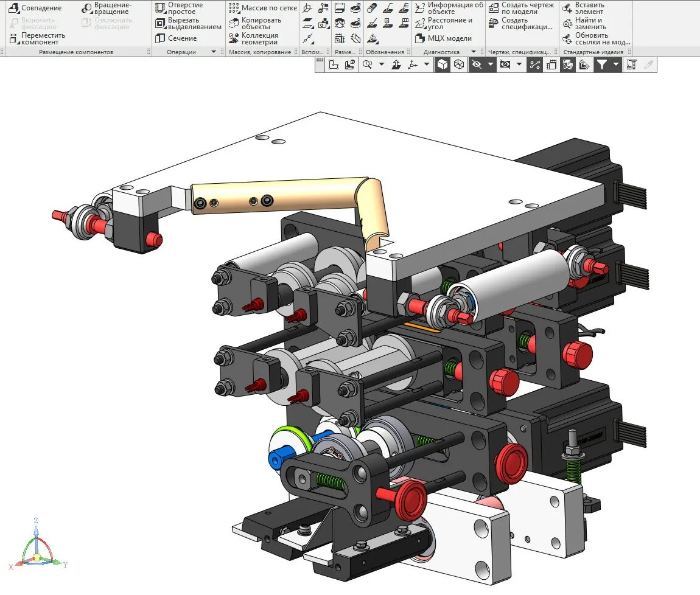Open the filter funnel dropdown arrow
Image resolution: width=700 pixels, height=595 pixels.
(616, 65)
